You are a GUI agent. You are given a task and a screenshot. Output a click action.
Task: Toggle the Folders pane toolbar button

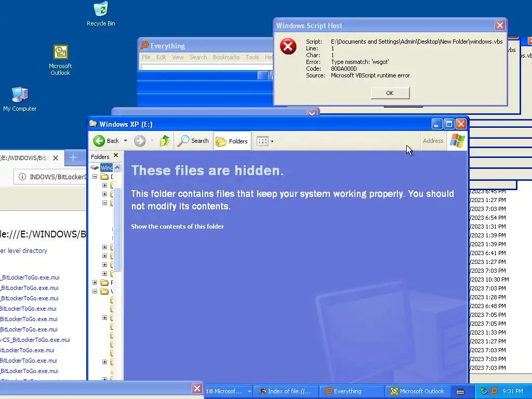click(232, 141)
